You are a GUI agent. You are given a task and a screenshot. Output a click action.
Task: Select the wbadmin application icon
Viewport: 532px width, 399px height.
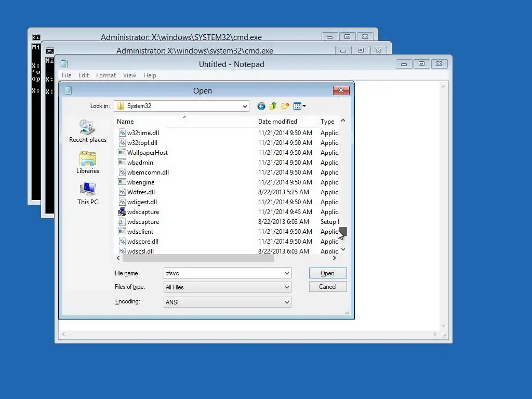122,162
